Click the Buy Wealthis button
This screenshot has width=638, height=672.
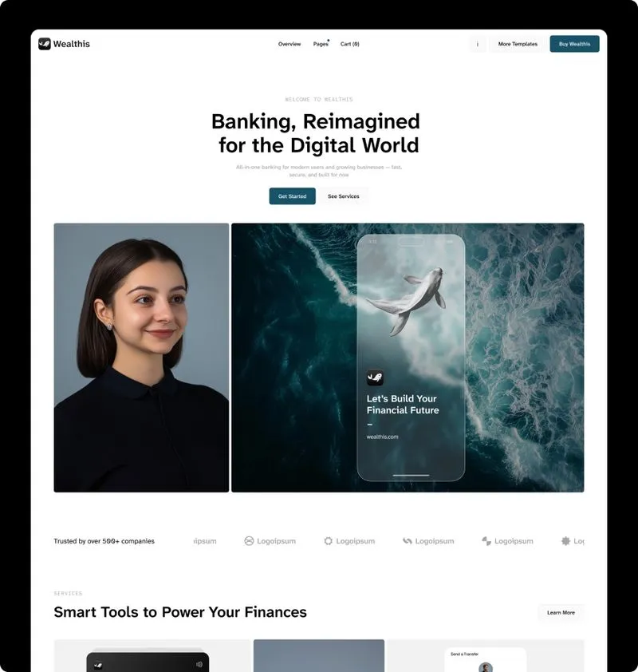click(574, 44)
